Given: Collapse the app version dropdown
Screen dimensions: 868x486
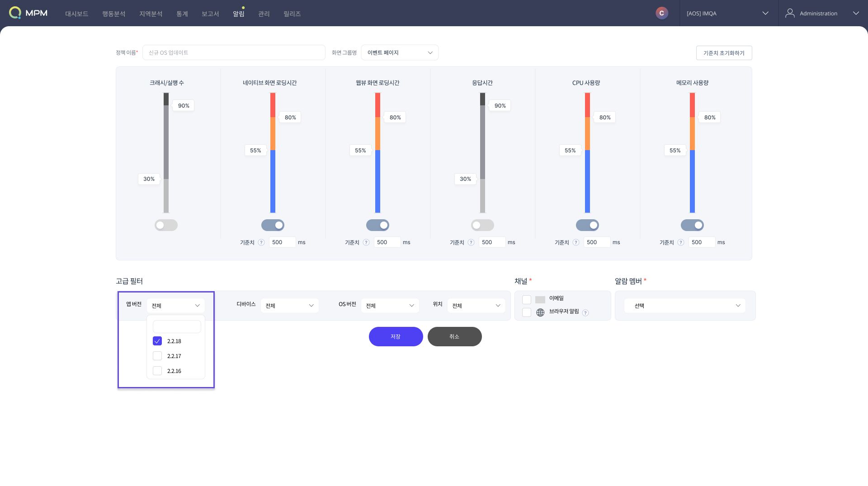Looking at the screenshot, I should click(x=175, y=306).
